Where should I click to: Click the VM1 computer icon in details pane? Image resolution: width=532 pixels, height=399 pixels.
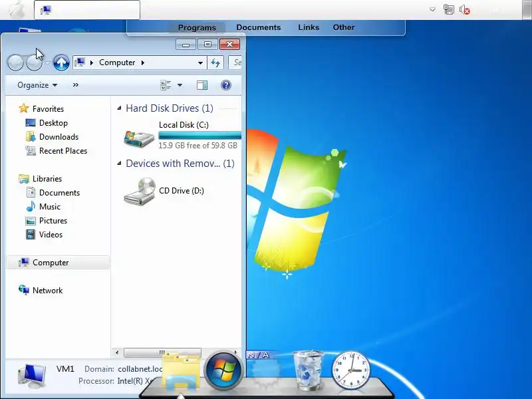coord(31,376)
